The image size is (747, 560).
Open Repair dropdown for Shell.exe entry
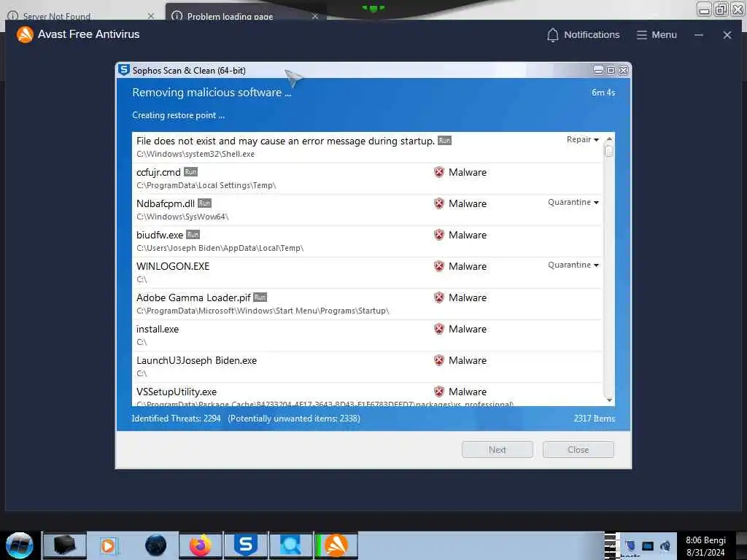pos(582,139)
